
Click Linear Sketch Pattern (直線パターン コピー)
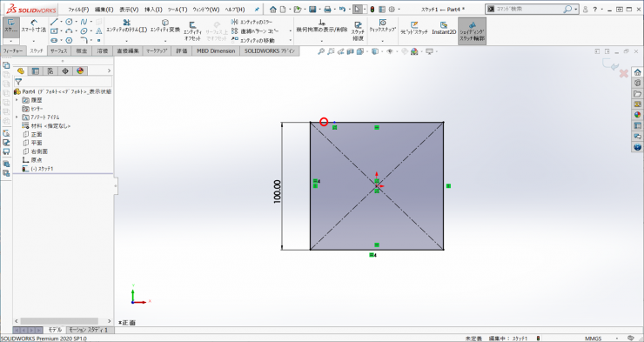(255, 30)
